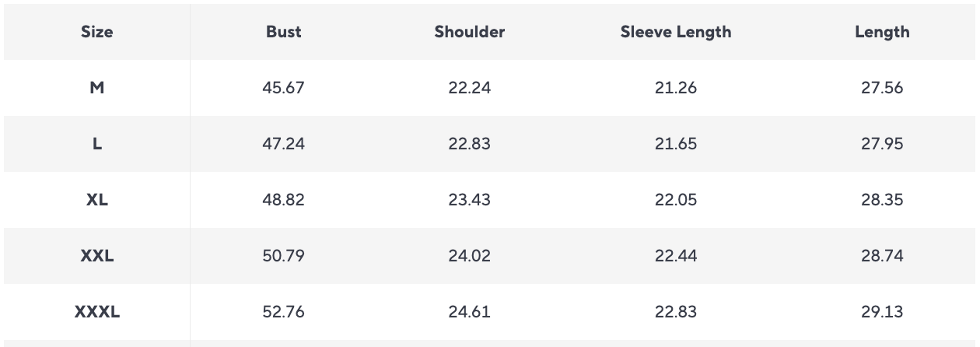980x347 pixels.
Task: Click sleeve length value 21.26 for M
Action: 676,88
